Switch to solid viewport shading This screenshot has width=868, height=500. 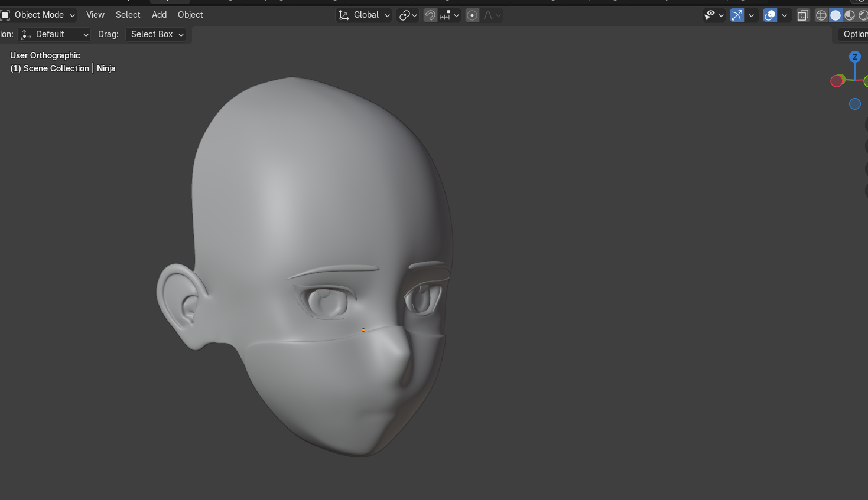836,15
